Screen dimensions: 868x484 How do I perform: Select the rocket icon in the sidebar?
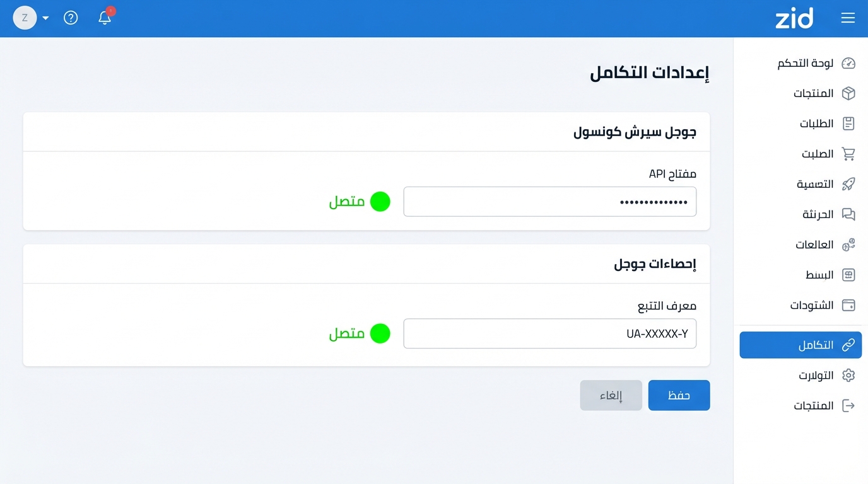(x=848, y=184)
